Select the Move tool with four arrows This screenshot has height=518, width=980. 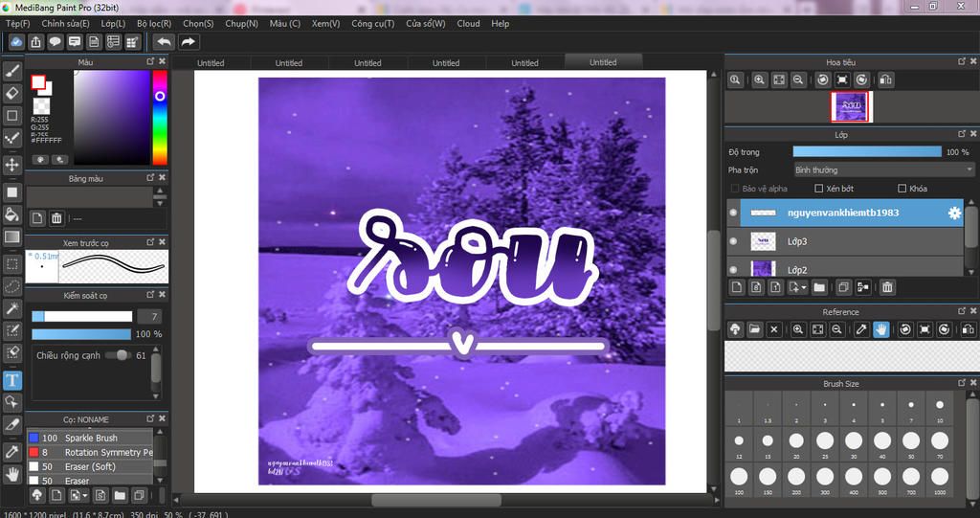pos(11,165)
